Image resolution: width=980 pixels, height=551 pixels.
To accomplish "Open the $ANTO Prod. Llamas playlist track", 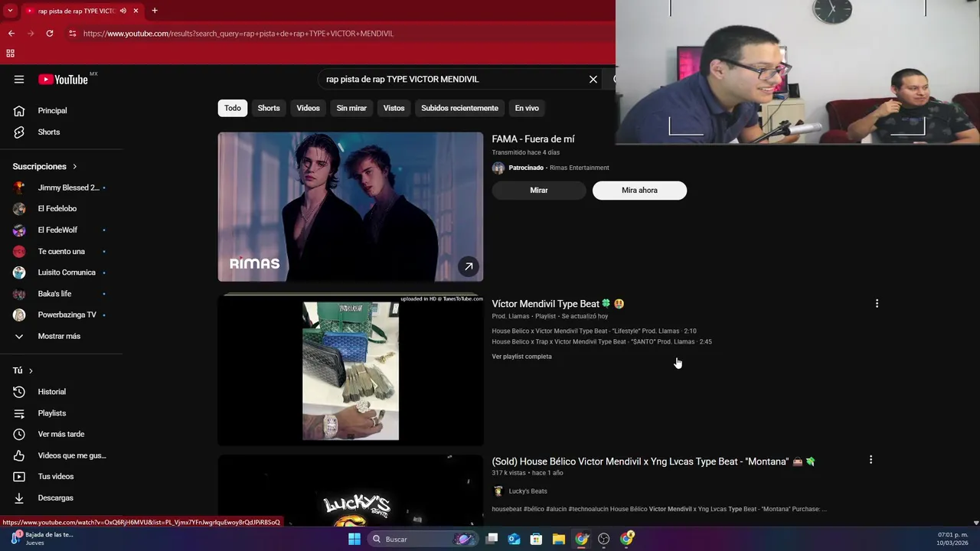I will [602, 342].
